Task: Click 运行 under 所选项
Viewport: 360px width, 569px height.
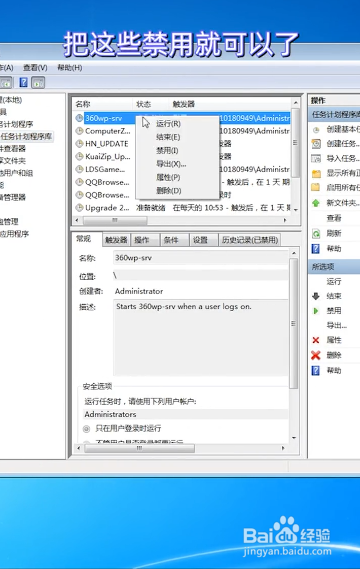Action: 334,281
